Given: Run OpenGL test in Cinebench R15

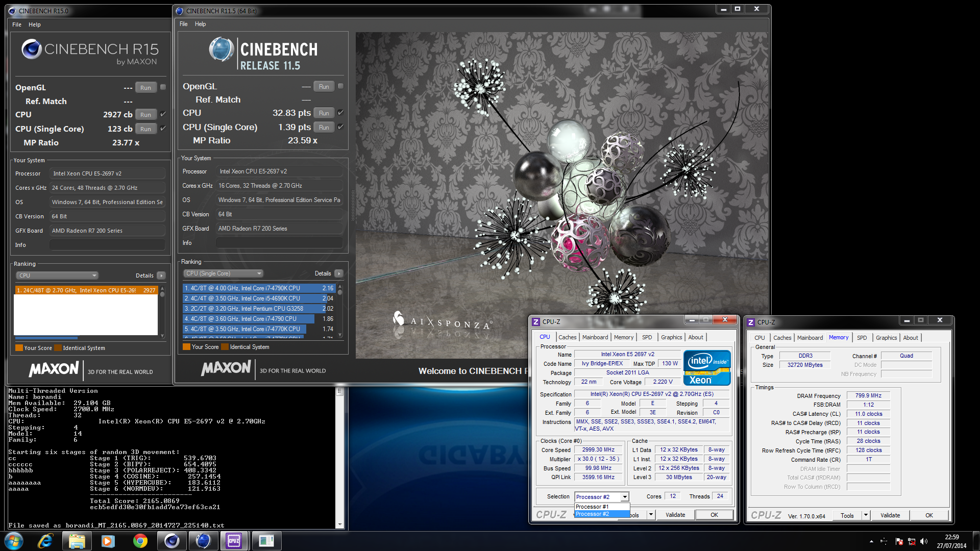Looking at the screenshot, I should pos(145,88).
